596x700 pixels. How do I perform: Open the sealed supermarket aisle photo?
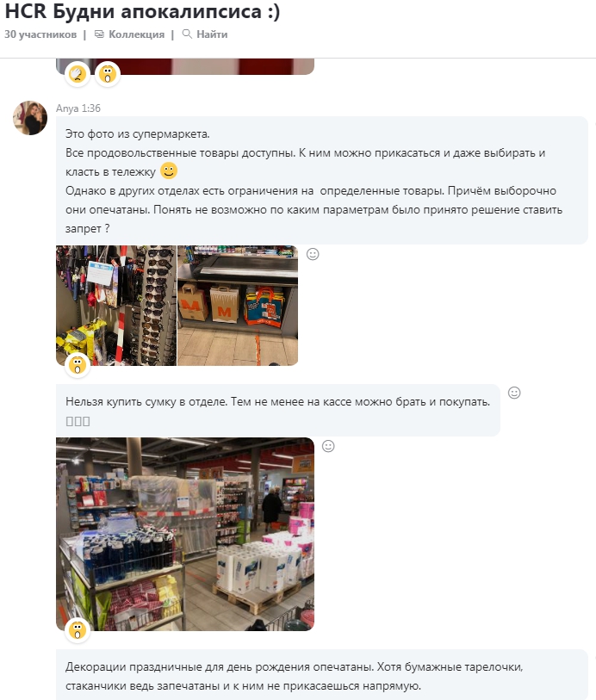[185, 534]
